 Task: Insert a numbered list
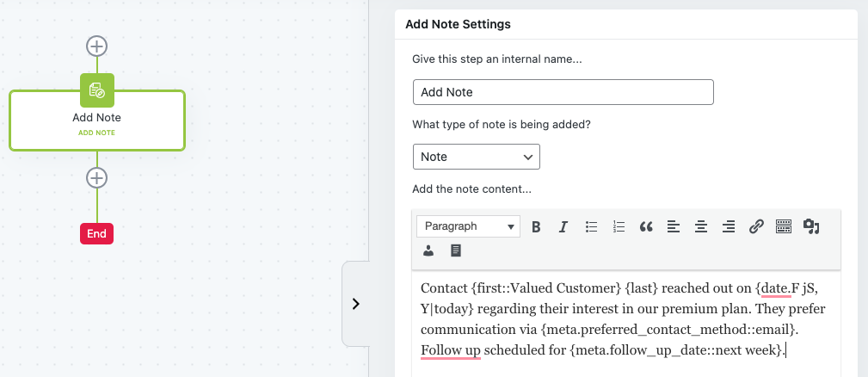click(619, 226)
